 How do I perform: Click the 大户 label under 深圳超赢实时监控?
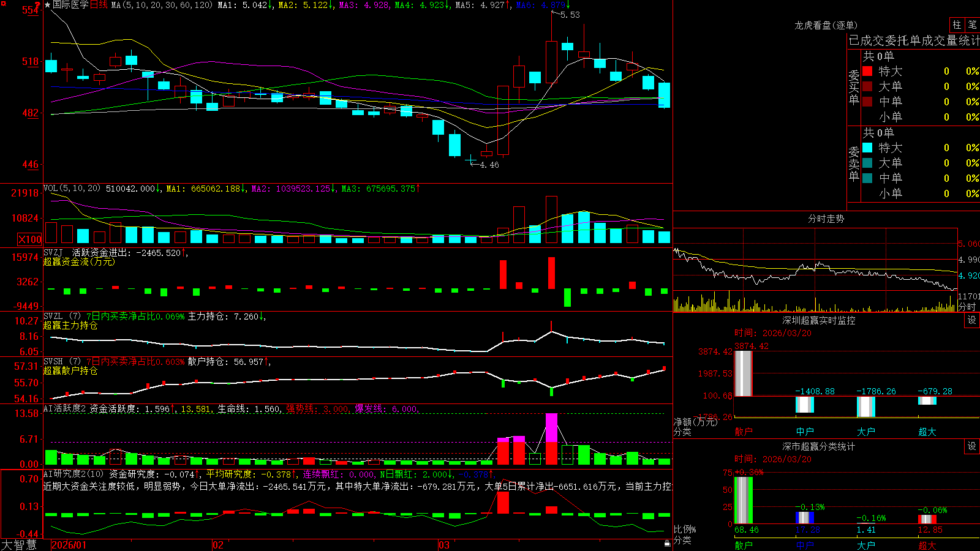(x=865, y=431)
